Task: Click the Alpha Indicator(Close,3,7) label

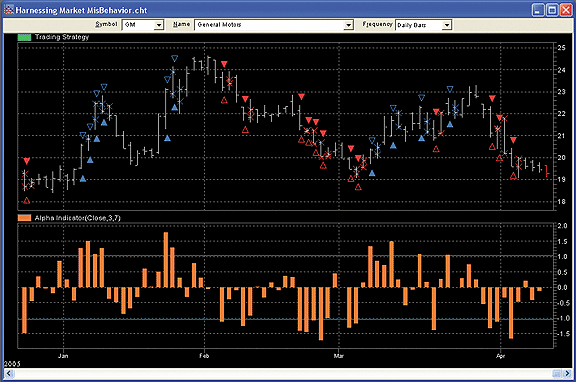Action: [x=78, y=218]
